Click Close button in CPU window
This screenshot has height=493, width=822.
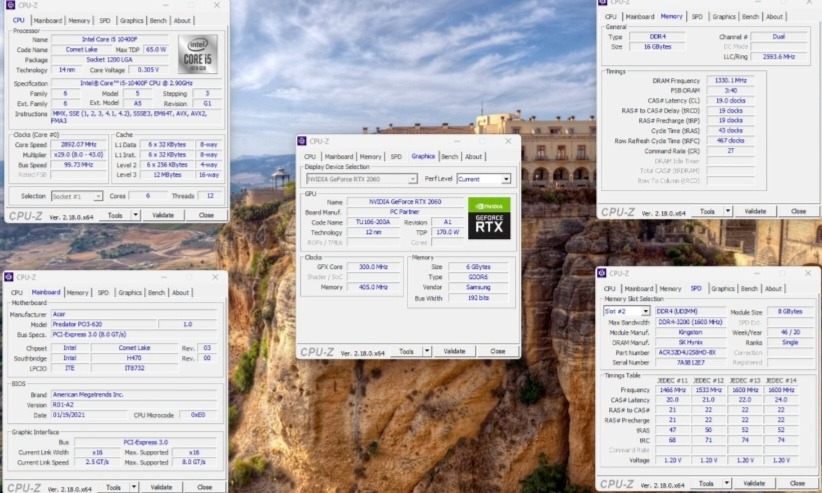206,215
